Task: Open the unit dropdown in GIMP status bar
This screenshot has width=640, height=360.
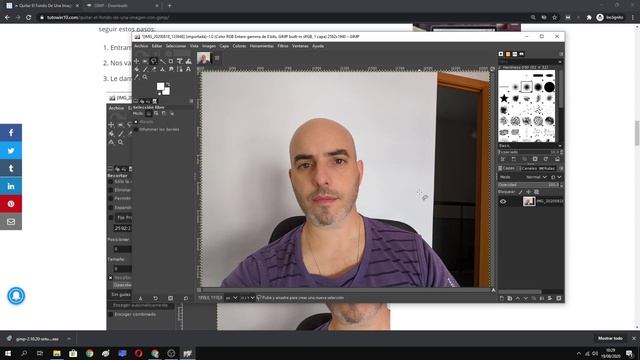Action: pos(231,298)
